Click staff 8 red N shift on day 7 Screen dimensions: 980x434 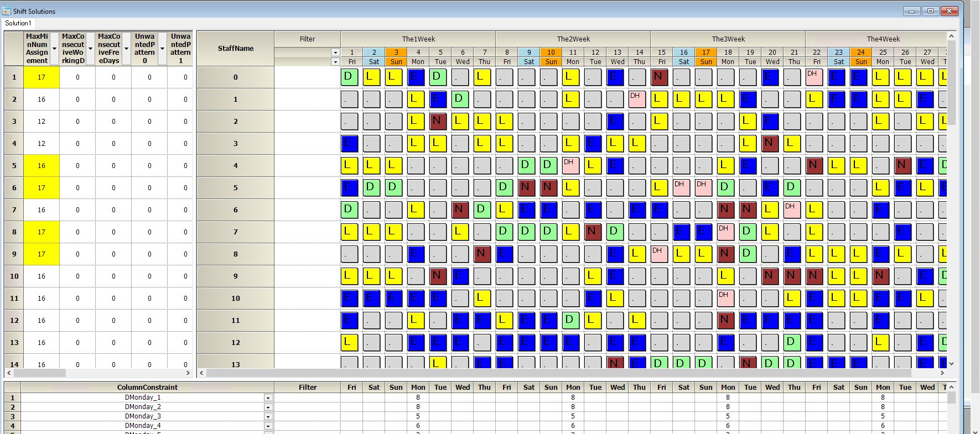coord(482,254)
